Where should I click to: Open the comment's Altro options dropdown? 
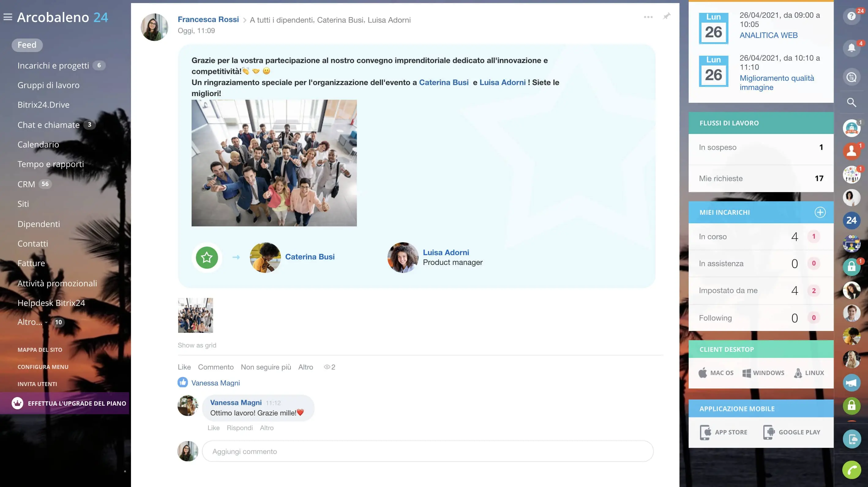(x=267, y=428)
